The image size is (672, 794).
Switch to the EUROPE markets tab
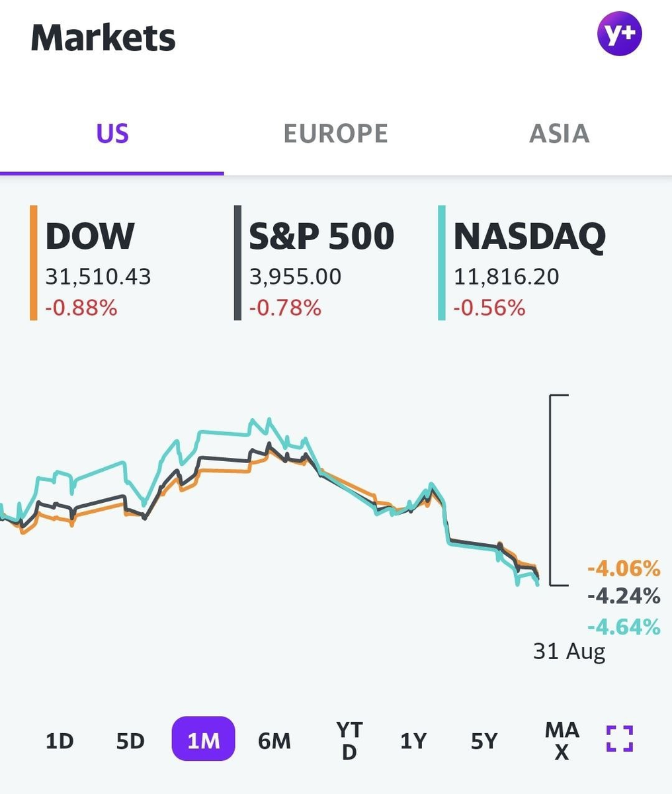335,134
